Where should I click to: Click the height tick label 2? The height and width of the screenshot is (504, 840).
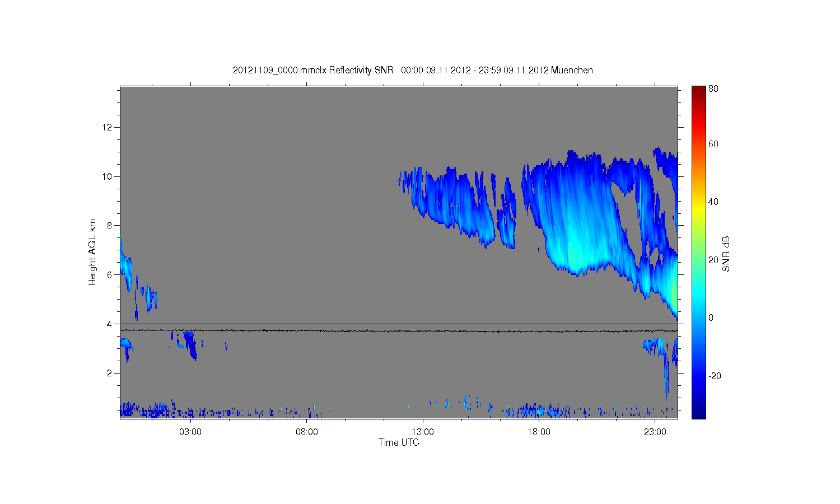110,373
